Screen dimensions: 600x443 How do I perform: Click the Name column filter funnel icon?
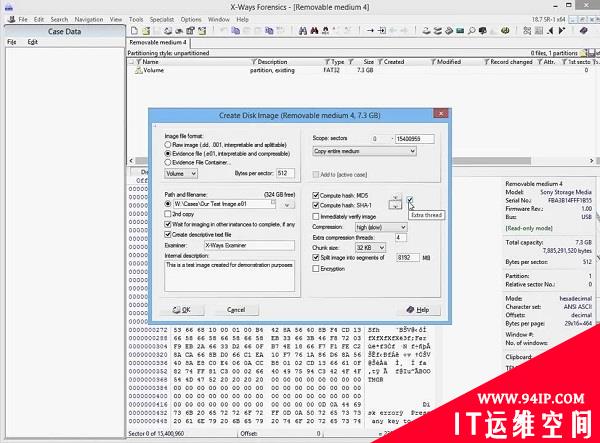coord(139,62)
